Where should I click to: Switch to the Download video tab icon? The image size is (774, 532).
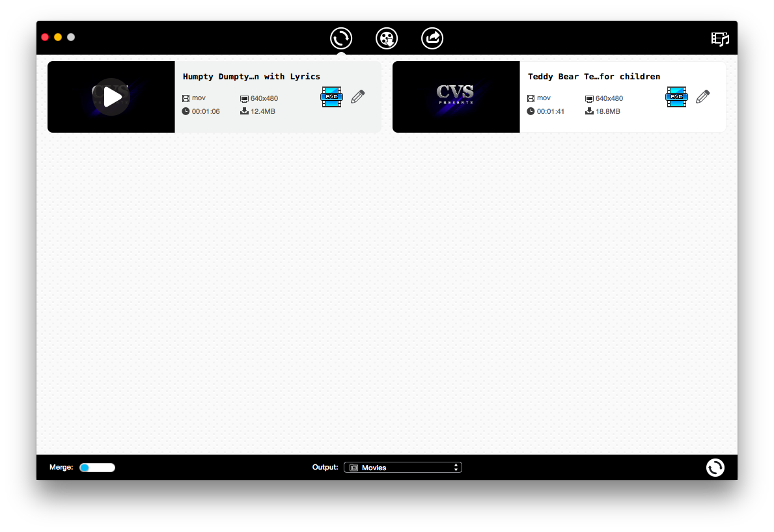pos(387,38)
